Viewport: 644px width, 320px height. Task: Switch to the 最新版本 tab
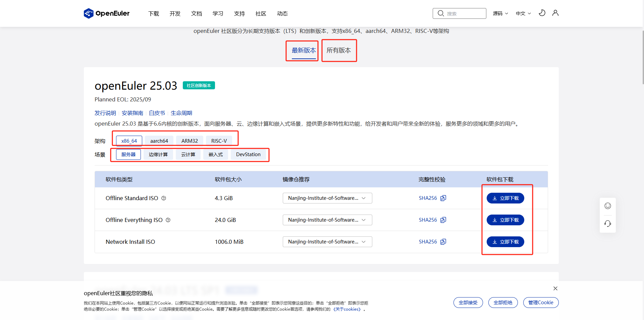pos(304,50)
